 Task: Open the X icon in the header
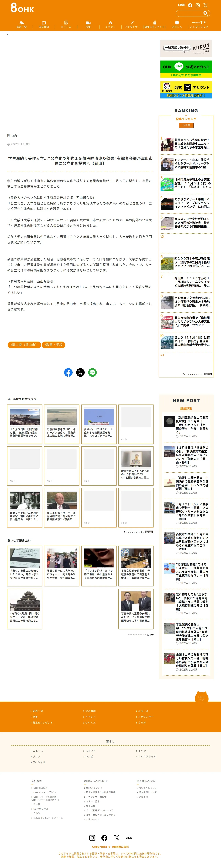click(x=205, y=5)
